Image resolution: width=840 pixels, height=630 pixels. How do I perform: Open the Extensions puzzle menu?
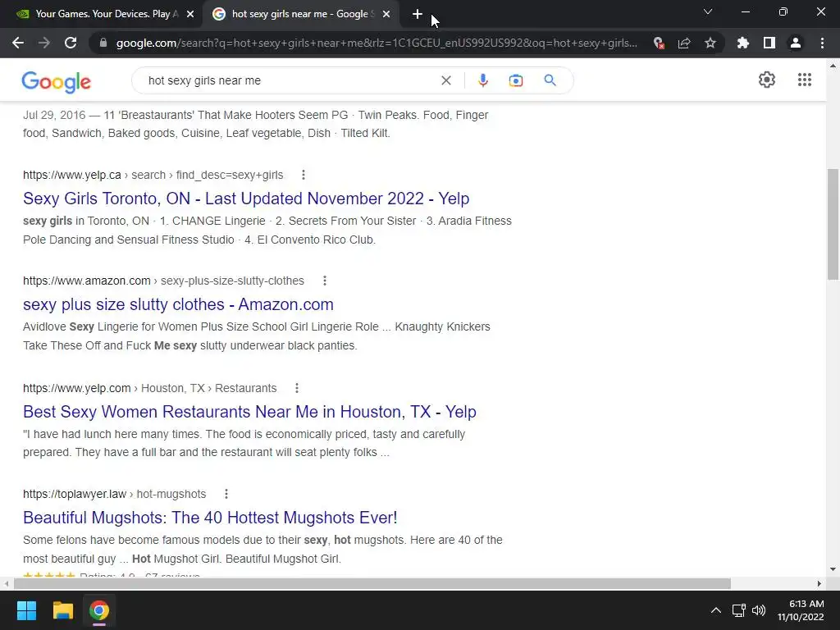(743, 43)
